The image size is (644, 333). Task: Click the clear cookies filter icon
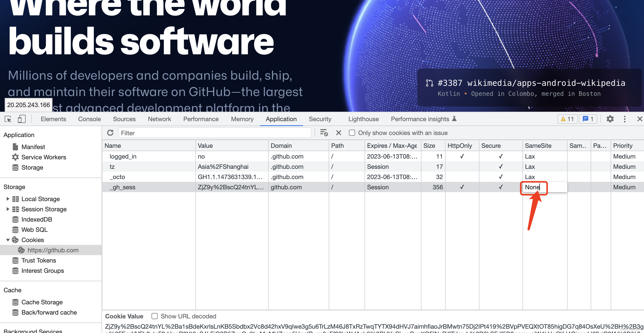[x=324, y=133]
